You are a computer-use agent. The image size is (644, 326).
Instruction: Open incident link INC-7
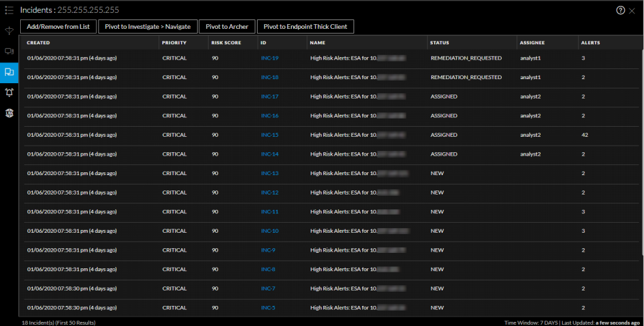(x=268, y=288)
